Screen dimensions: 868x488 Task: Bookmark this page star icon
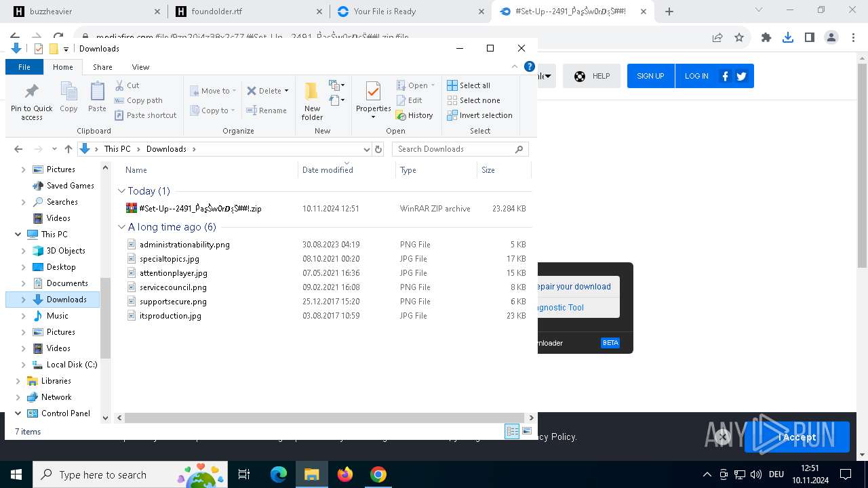click(739, 38)
